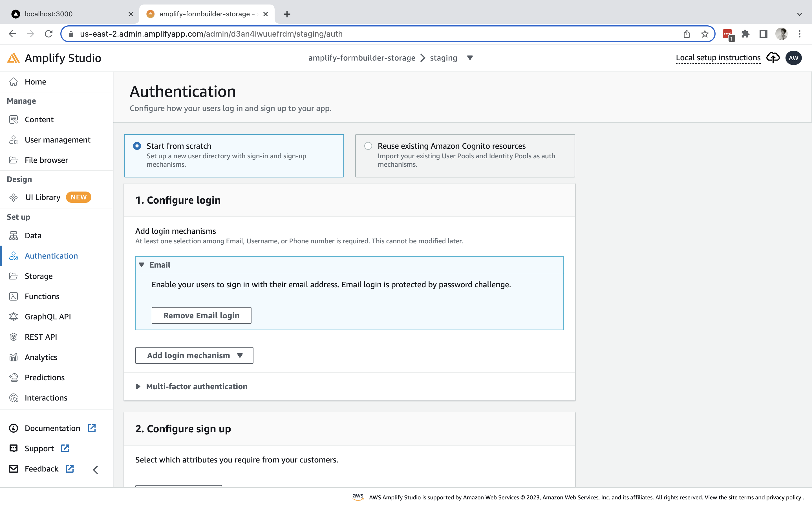Collapse the sidebar with the chevron
The width and height of the screenshot is (812, 507).
pyautogui.click(x=96, y=469)
